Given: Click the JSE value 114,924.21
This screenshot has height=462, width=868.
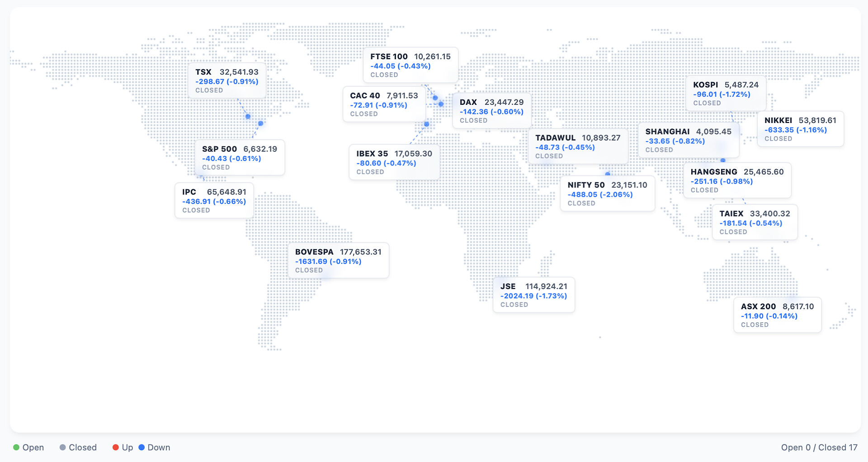Looking at the screenshot, I should 546,287.
